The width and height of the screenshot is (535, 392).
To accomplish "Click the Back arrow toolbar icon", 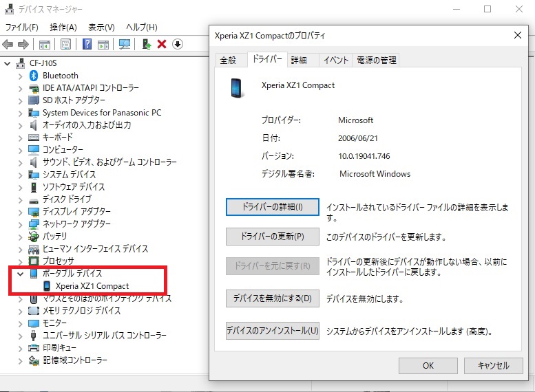I will click(8, 44).
